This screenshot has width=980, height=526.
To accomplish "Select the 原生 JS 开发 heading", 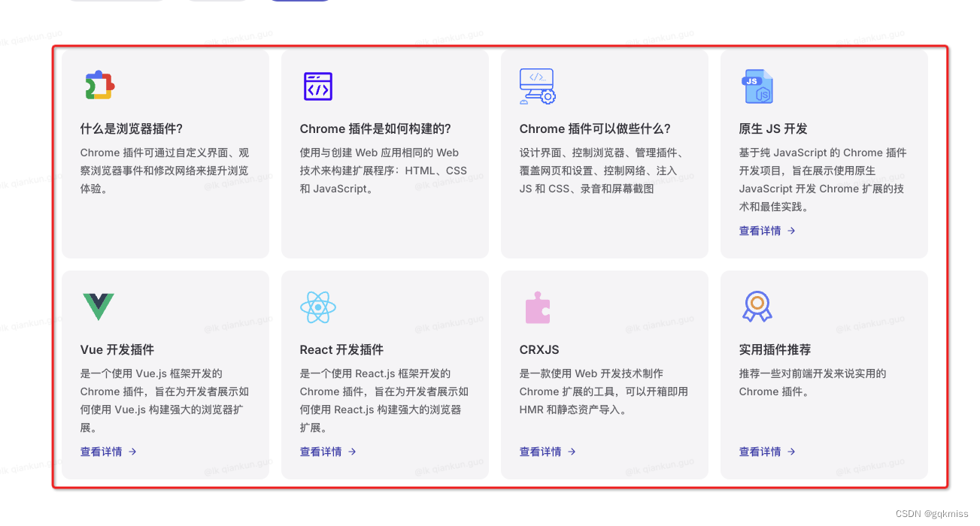I will click(x=773, y=128).
